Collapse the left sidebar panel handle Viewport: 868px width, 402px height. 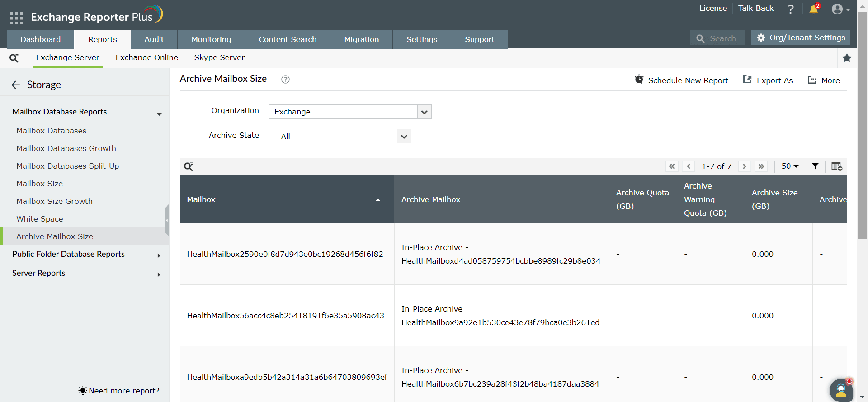point(167,220)
